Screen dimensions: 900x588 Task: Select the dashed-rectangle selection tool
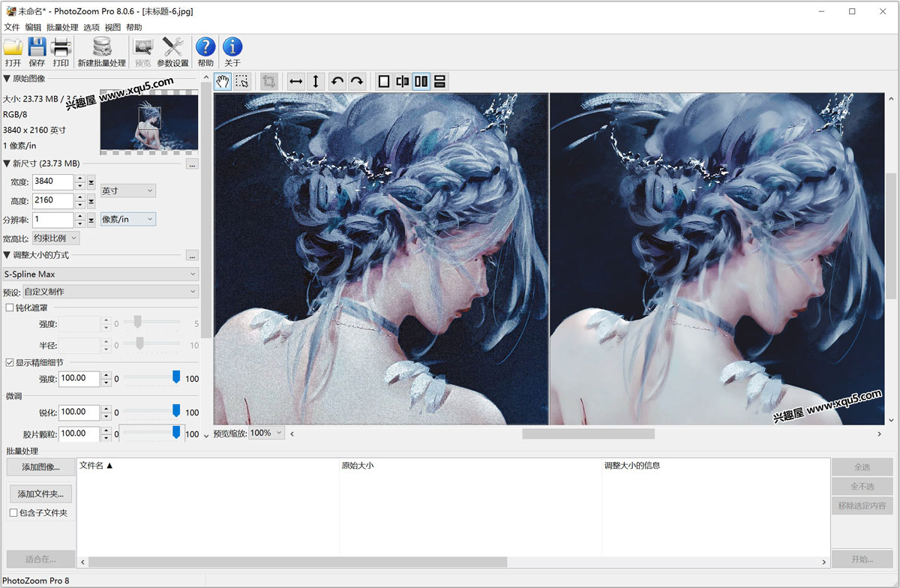click(x=241, y=81)
